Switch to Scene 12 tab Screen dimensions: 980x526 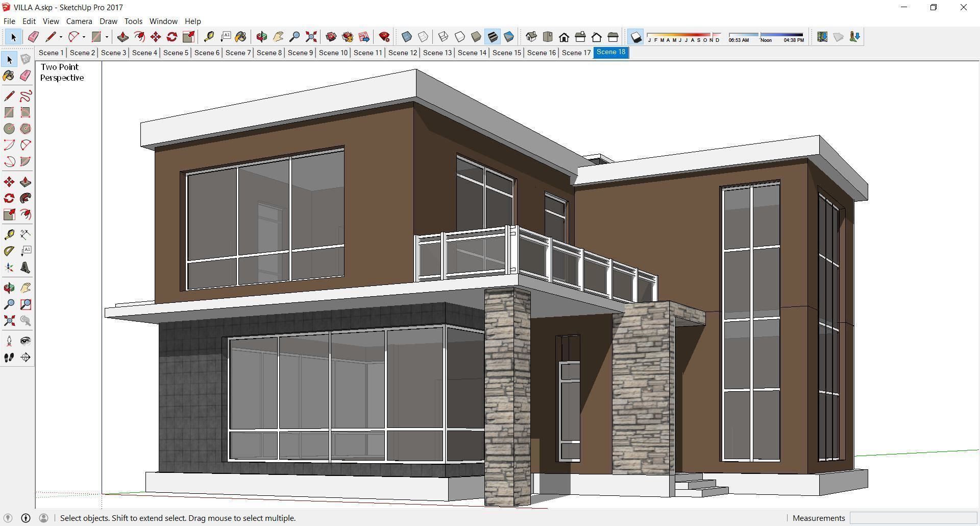pos(402,53)
